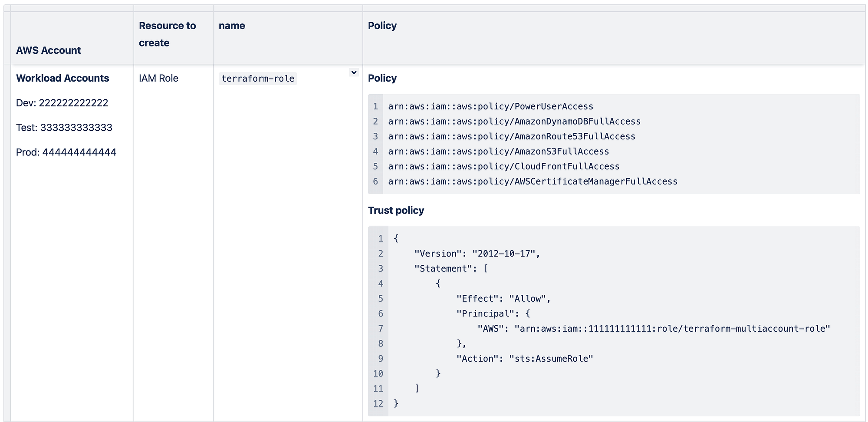Expand the chevron next to terraform-role
This screenshot has width=868, height=422.
coord(353,72)
